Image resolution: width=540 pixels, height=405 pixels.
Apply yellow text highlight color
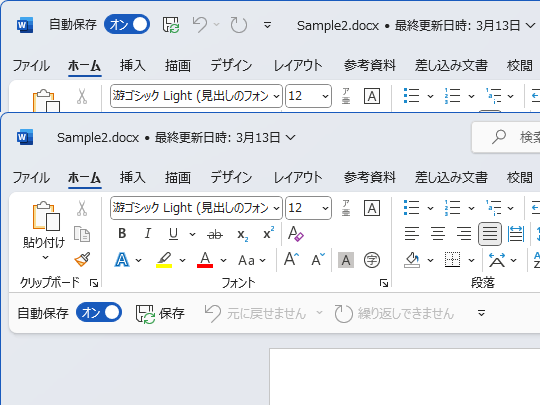point(164,260)
